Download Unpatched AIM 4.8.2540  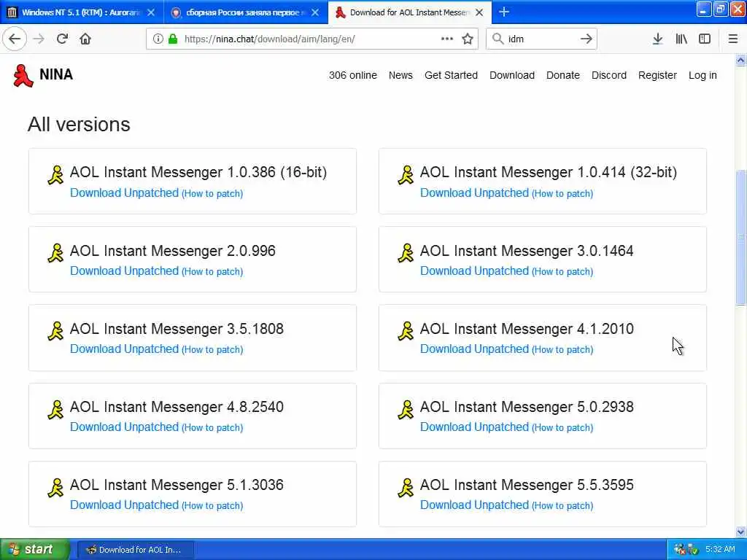[x=124, y=427]
